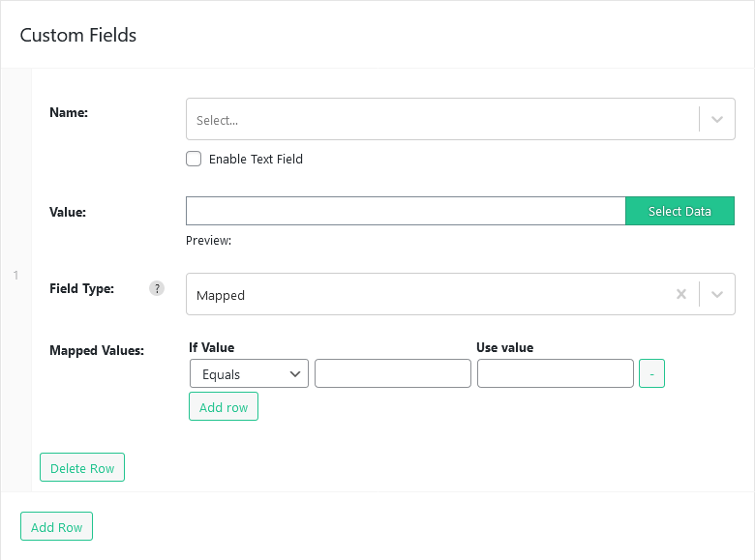The height and width of the screenshot is (560, 755).
Task: Click the Enable Text Field label
Action: click(256, 160)
